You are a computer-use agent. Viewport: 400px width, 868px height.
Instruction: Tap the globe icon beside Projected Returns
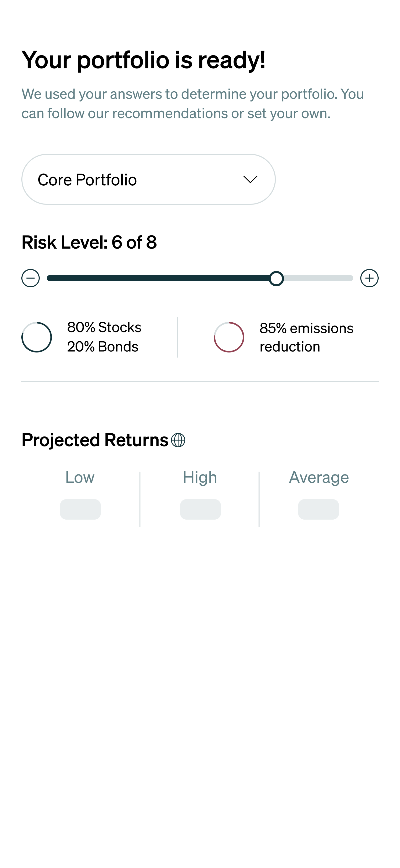point(178,440)
